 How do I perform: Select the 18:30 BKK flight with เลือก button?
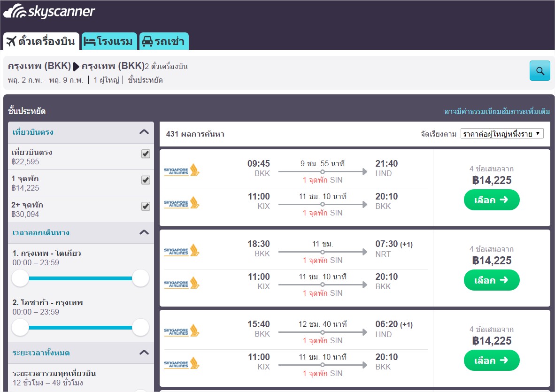[492, 280]
